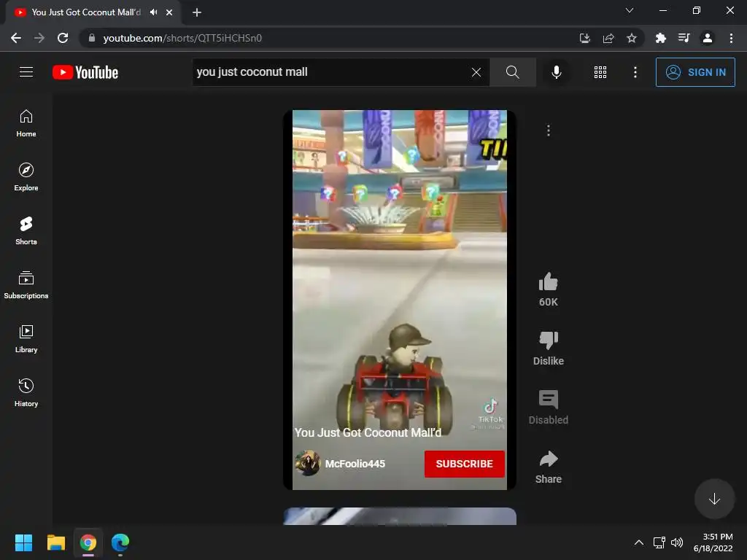Open Library in sidebar
The width and height of the screenshot is (747, 560).
pos(26,338)
